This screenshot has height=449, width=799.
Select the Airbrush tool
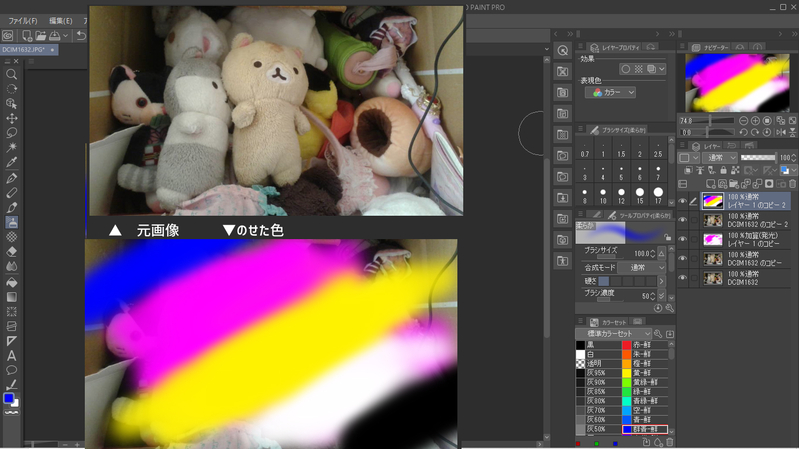[11, 222]
